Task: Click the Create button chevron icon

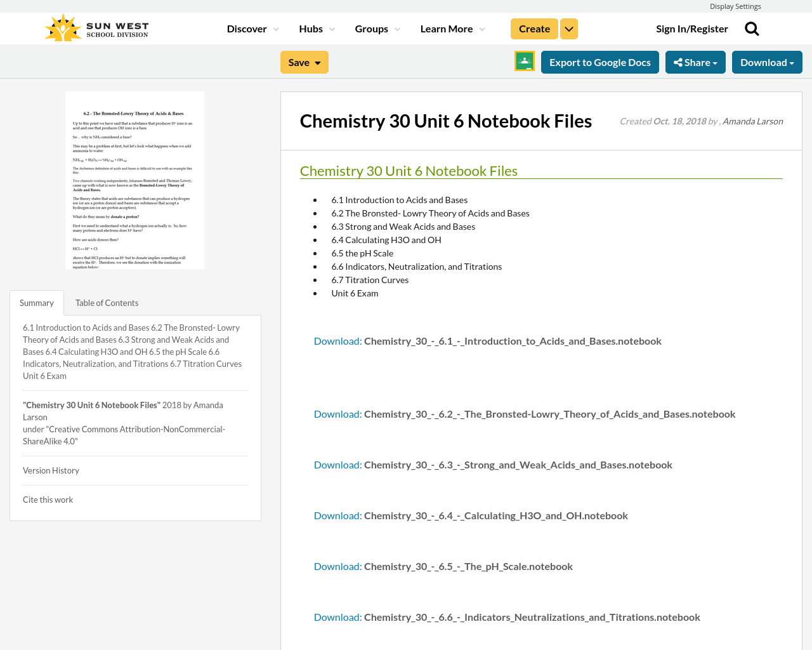Action: 568,28
